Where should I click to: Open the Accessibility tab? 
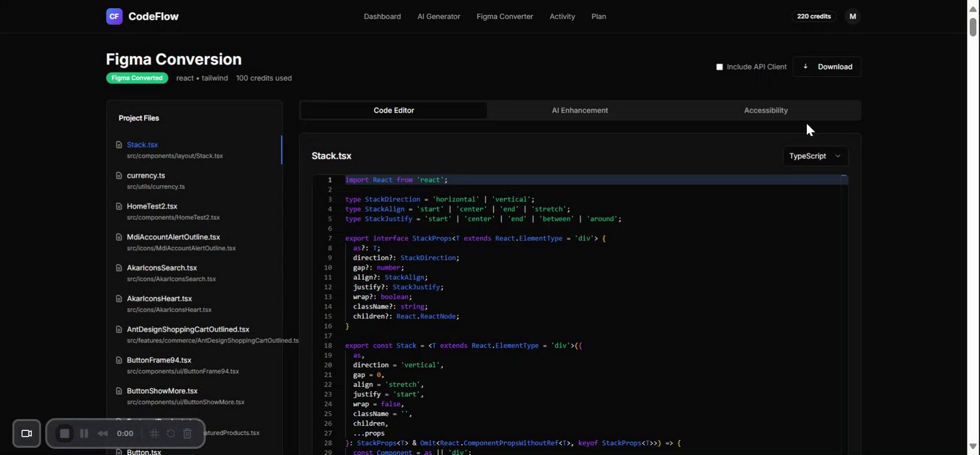click(x=765, y=111)
